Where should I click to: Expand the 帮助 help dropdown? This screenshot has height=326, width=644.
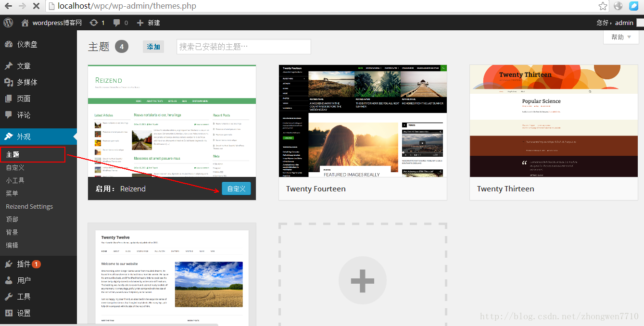click(x=621, y=37)
